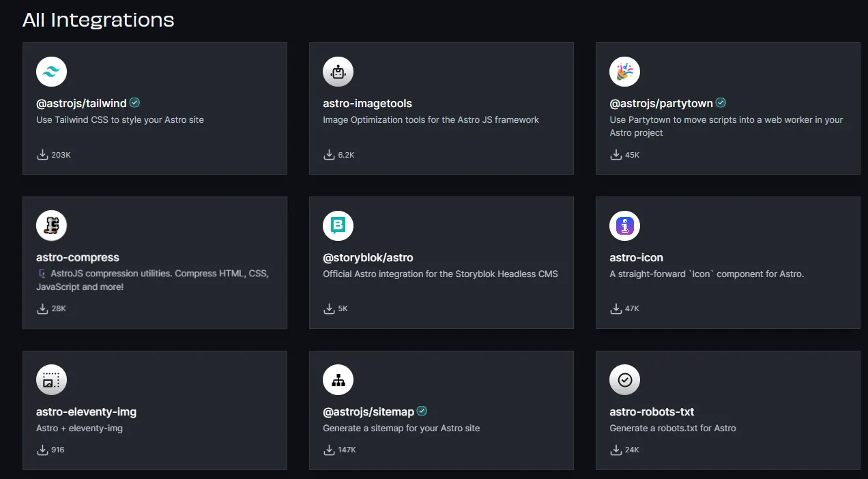Screen dimensions: 868x479
Task: Click download icon beside 6.2K
Action: coord(329,155)
